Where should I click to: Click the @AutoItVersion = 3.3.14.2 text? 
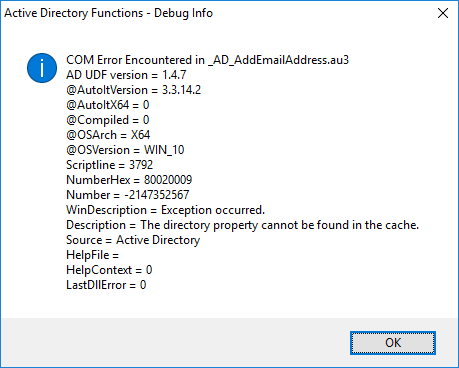tap(133, 90)
